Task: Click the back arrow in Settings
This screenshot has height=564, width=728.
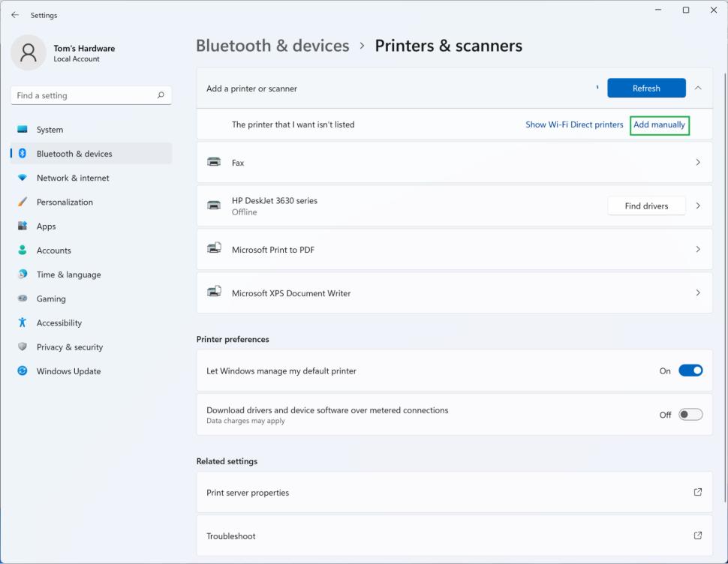Action: pyautogui.click(x=15, y=15)
